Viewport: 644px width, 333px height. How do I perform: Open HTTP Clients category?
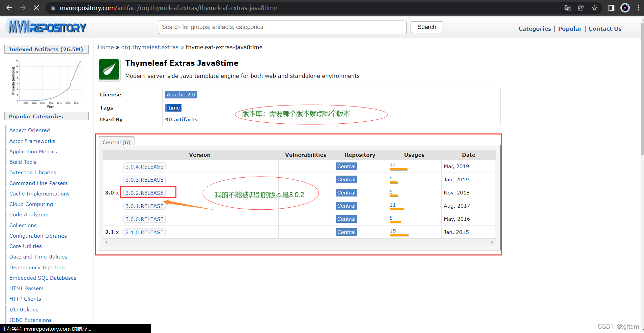tap(25, 299)
